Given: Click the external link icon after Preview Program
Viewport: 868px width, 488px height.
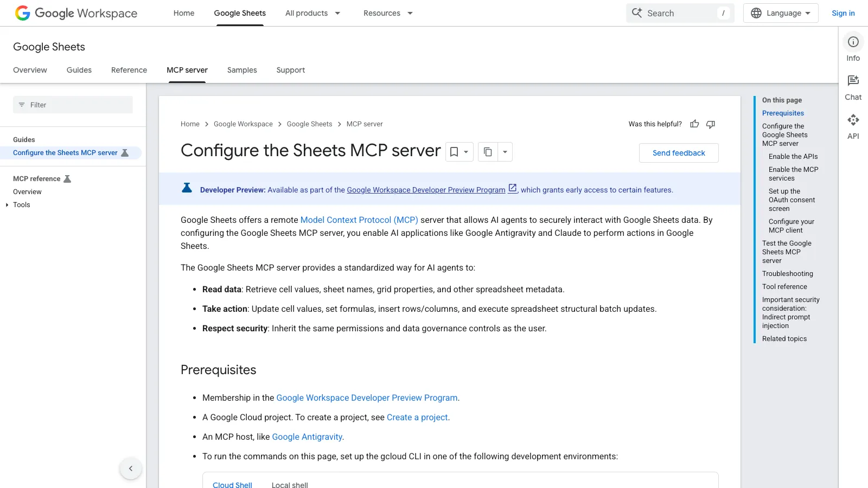Looking at the screenshot, I should coord(513,189).
